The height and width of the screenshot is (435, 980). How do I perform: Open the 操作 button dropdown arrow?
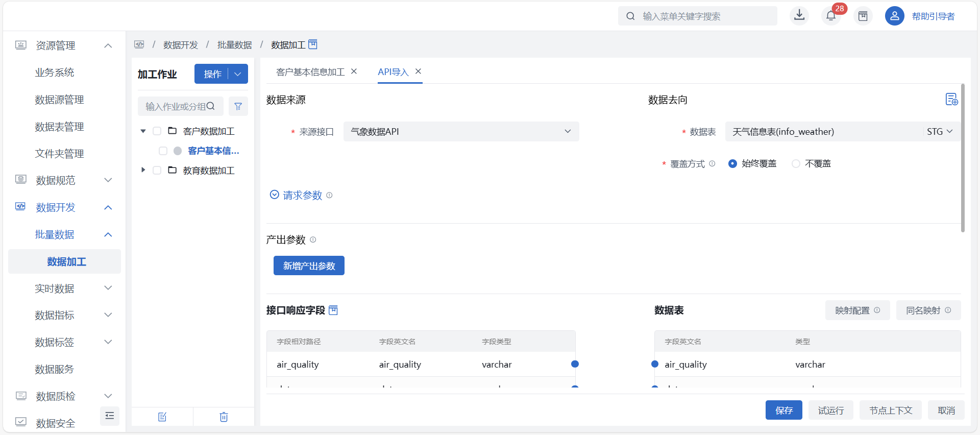click(x=238, y=74)
